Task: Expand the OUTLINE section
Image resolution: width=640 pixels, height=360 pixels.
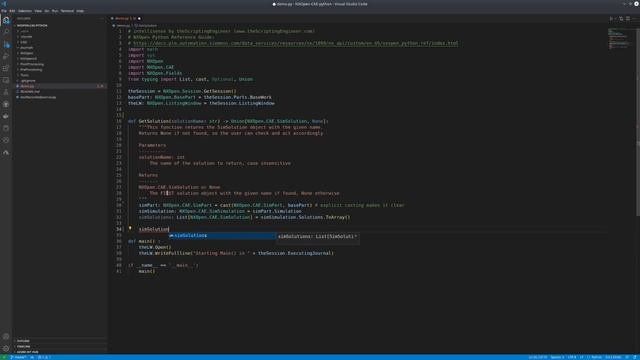Action: coord(23,341)
